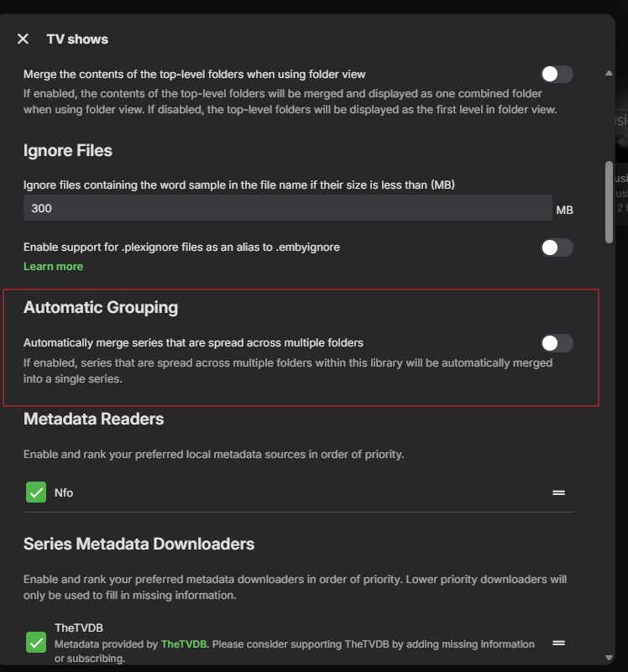Screen dimensions: 628x672
Task: Grab the Nfo reorder handle
Action: [x=558, y=492]
